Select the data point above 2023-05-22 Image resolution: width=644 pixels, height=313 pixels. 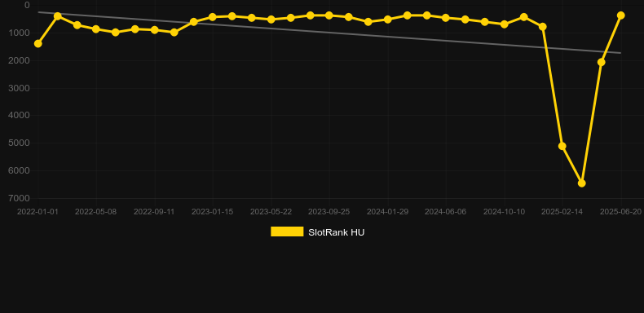point(271,20)
